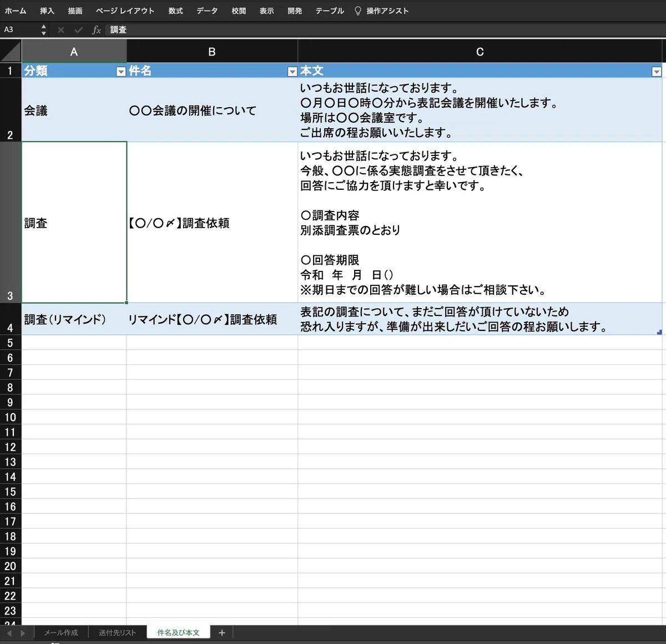Confirm entry with the checkmark icon
Image resolution: width=666 pixels, height=644 pixels.
[x=78, y=29]
